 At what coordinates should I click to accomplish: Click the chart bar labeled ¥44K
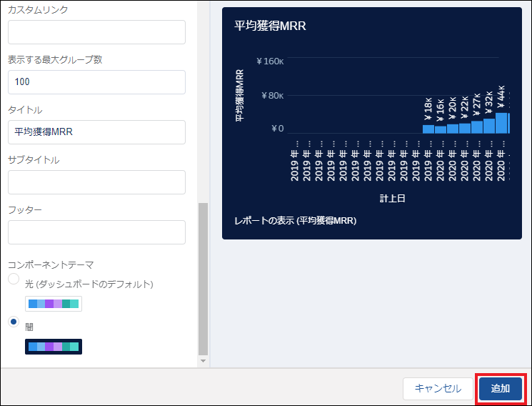[x=501, y=123]
